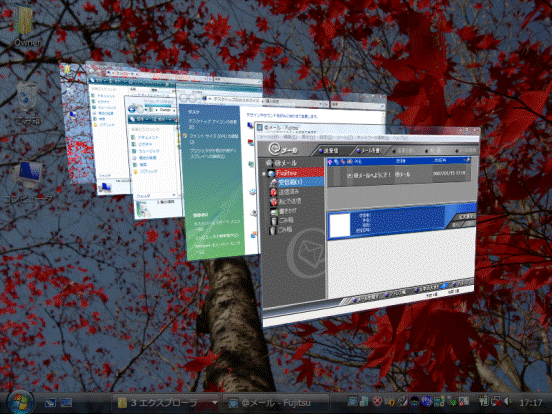
Task: Click メールを書く button in @メール window
Action: click(x=370, y=150)
